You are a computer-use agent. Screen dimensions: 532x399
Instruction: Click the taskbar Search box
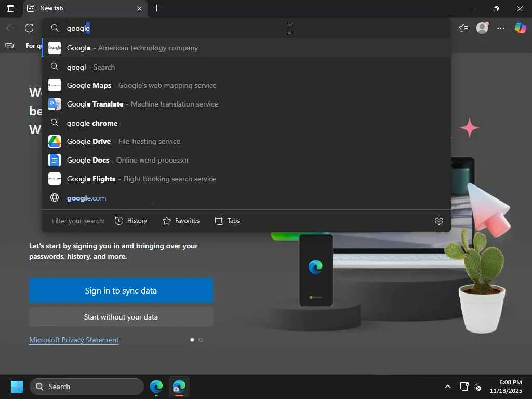coord(87,387)
